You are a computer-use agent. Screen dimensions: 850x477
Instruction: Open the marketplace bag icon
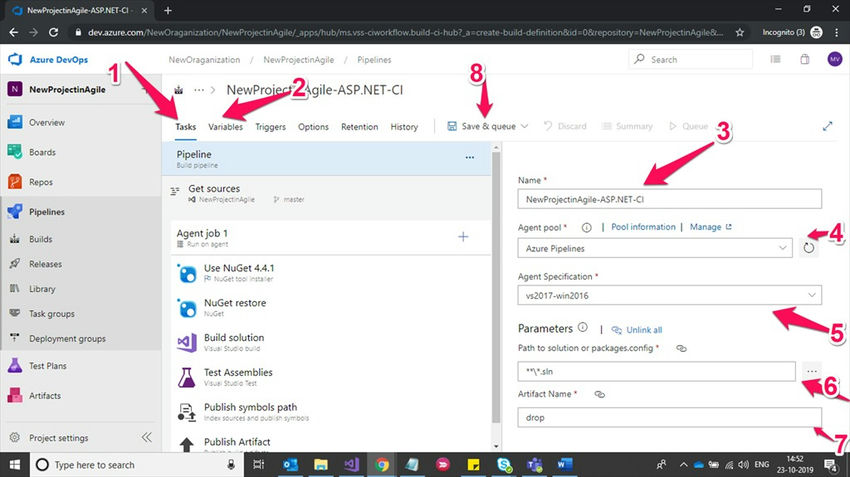[x=804, y=59]
